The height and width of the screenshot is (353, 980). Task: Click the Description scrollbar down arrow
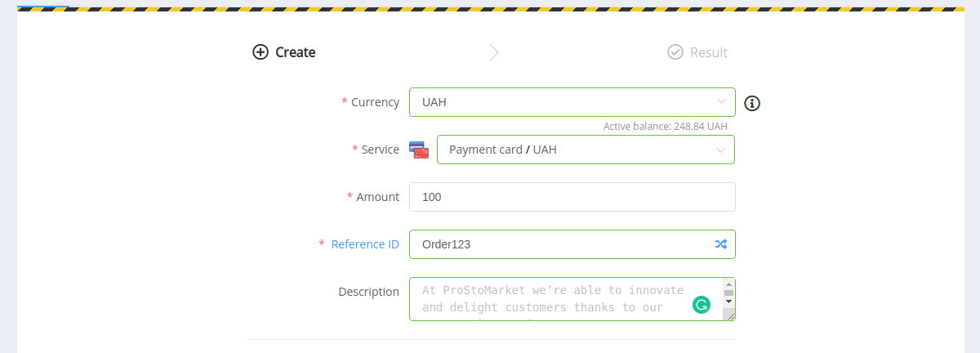coord(728,302)
